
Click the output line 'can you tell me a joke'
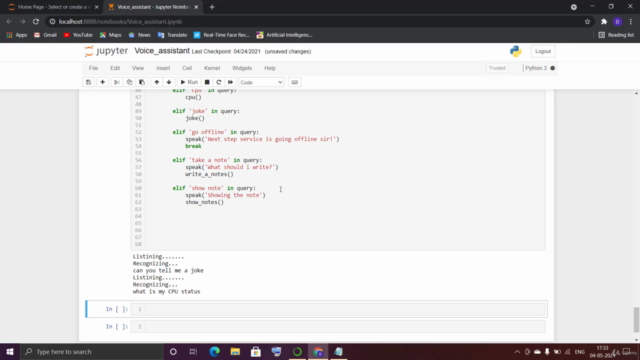click(x=168, y=271)
